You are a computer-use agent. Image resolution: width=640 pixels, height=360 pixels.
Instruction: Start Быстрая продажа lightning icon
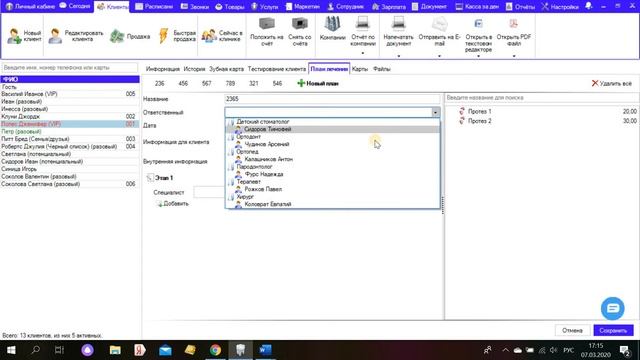point(164,36)
